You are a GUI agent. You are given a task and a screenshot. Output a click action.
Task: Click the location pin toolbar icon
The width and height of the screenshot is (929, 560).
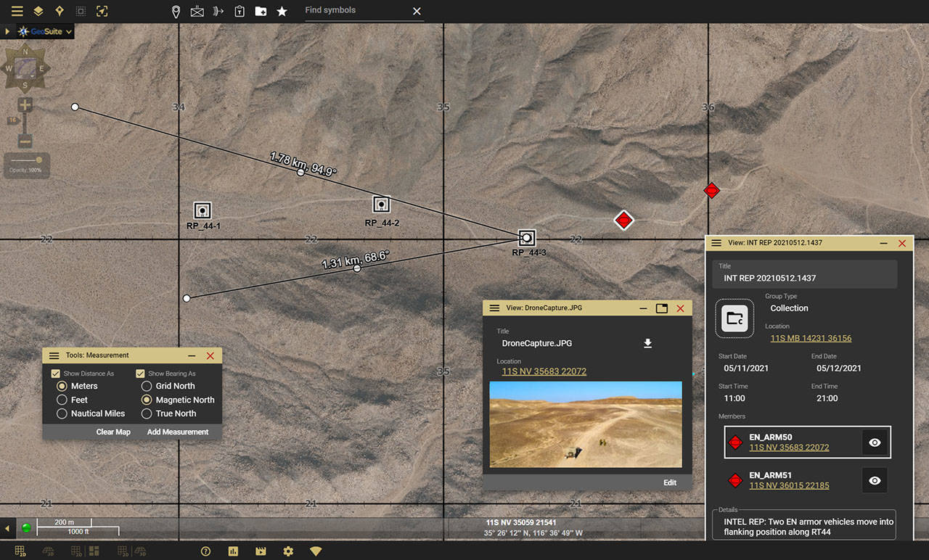(x=176, y=11)
